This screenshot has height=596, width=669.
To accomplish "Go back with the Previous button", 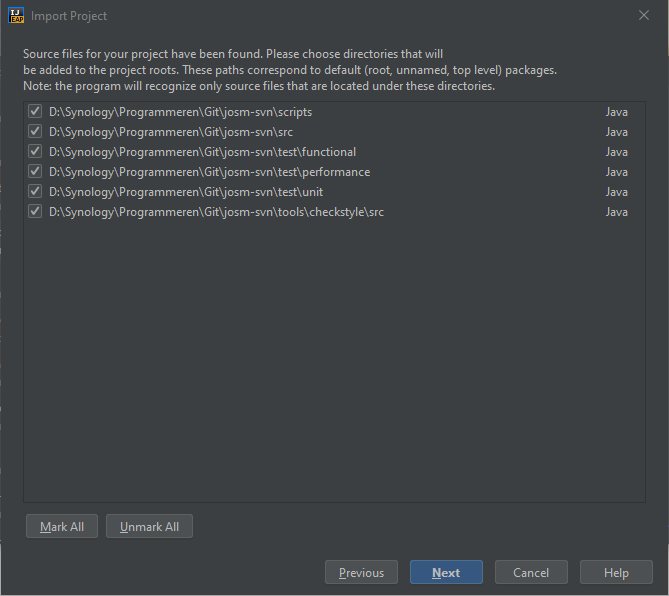I will click(x=361, y=573).
